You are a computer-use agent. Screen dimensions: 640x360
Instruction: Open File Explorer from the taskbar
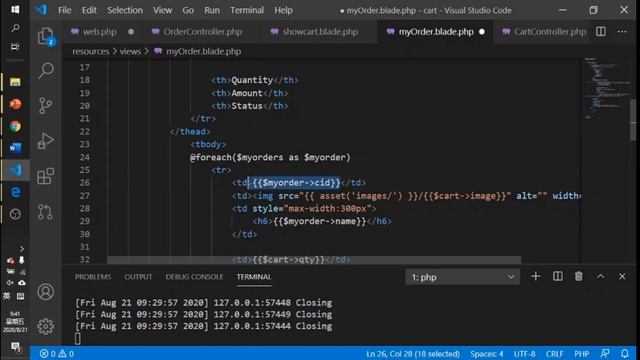[16, 82]
